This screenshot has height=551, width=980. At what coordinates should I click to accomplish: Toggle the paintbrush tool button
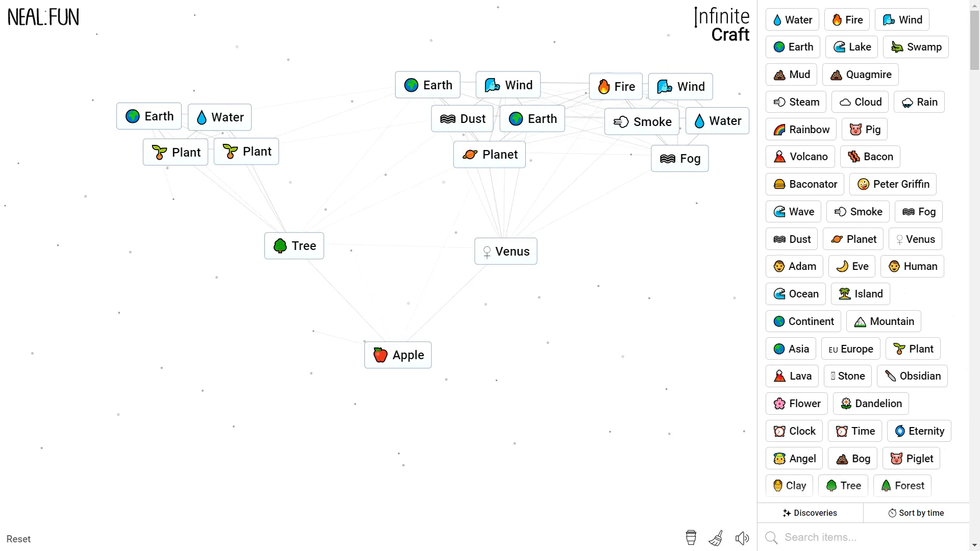coord(716,538)
